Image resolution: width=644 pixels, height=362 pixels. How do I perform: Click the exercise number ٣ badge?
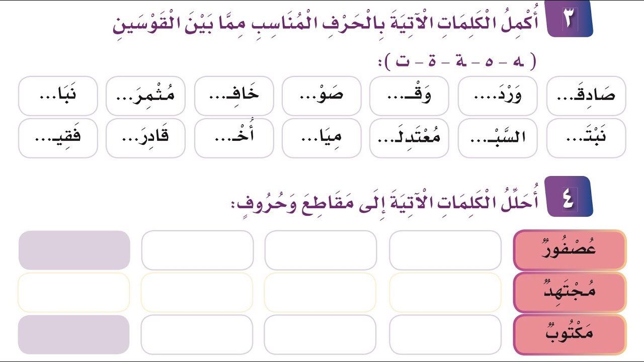pos(569,18)
